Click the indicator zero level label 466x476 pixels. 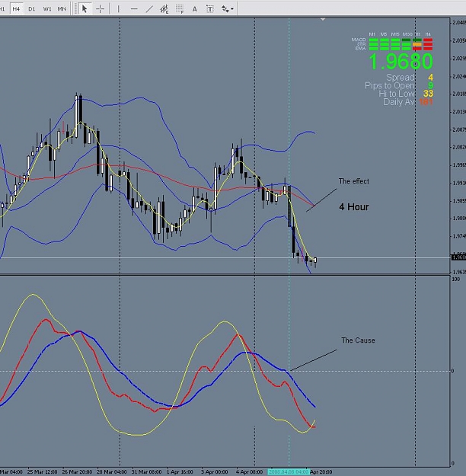coord(452,371)
